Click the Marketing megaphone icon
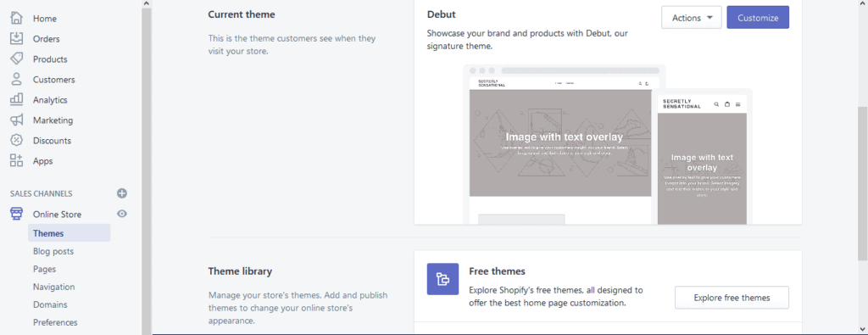The height and width of the screenshot is (335, 868). (17, 120)
